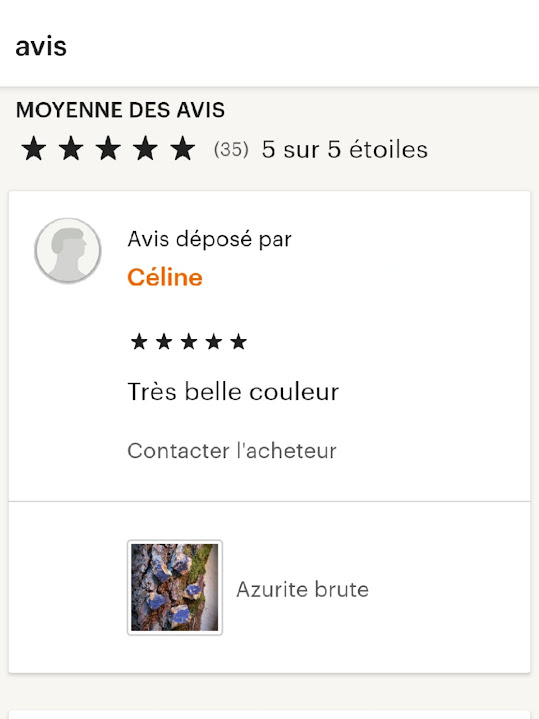Open the Azurite brute product thumbnail
This screenshot has width=539, height=719.
coord(175,587)
